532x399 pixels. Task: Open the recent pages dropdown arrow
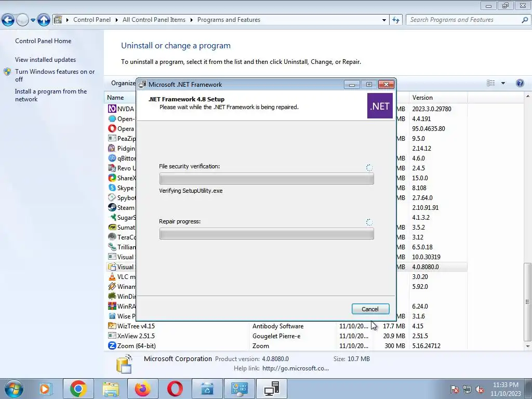click(33, 20)
